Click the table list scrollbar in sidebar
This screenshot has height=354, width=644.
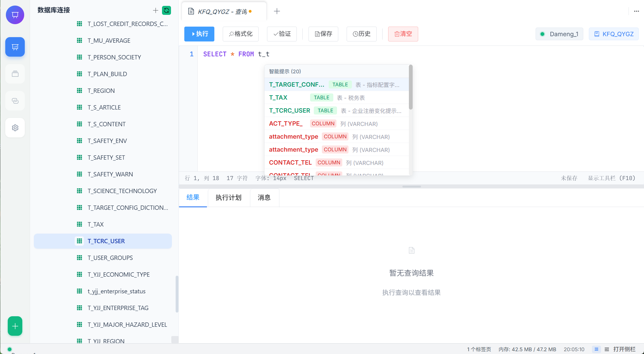(x=177, y=294)
